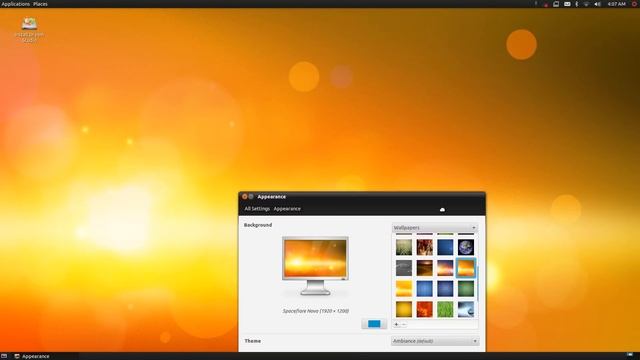Open the volume indicator in top panel

pyautogui.click(x=597, y=4)
